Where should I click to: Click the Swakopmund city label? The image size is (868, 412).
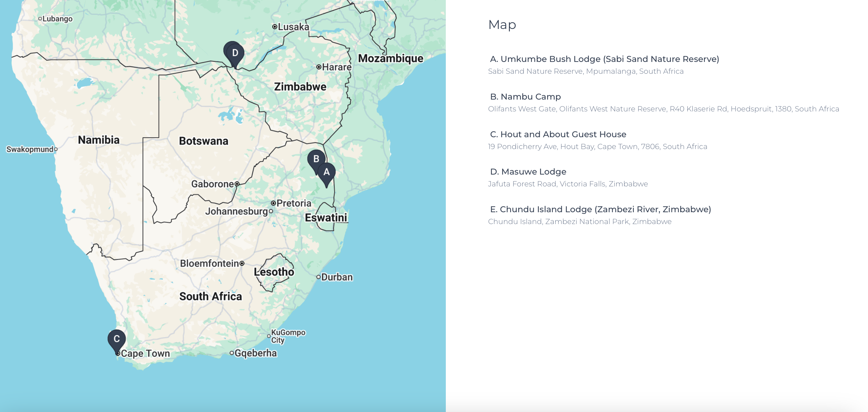point(30,149)
